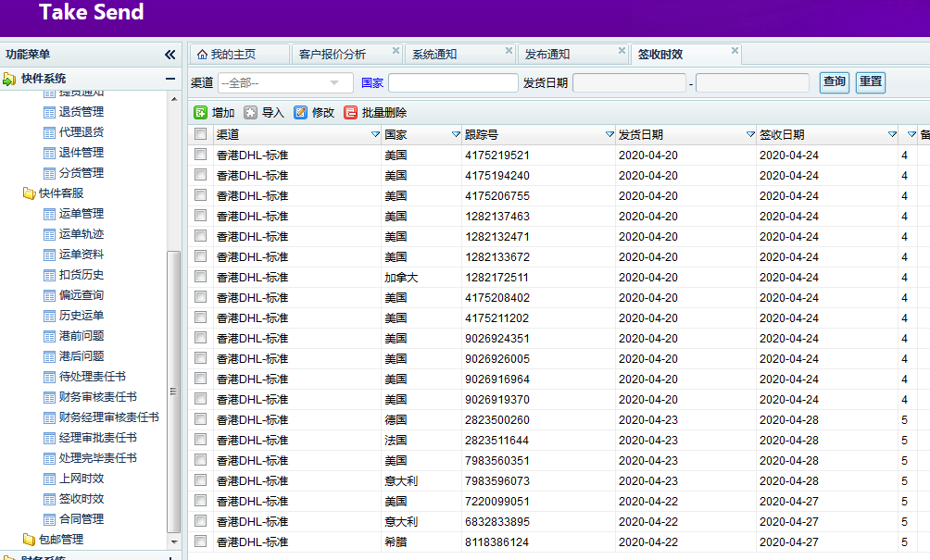Screen dimensions: 930x560
Task: Click the 重置 reset button
Action: (x=870, y=82)
